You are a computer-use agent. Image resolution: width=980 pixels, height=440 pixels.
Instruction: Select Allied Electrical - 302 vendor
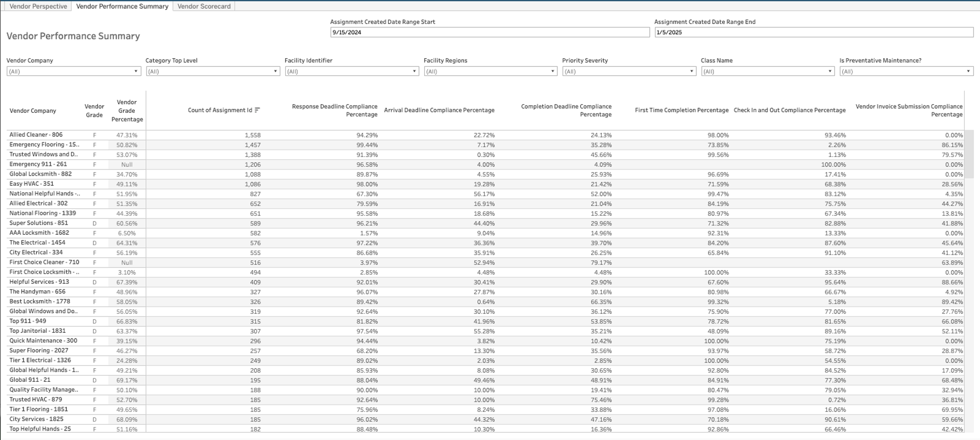38,203
